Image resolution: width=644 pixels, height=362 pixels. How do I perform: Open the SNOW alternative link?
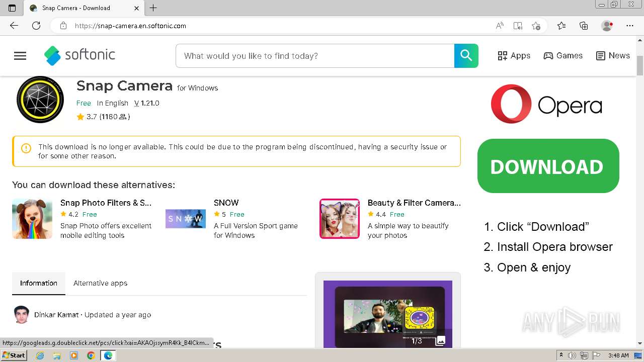tap(226, 203)
